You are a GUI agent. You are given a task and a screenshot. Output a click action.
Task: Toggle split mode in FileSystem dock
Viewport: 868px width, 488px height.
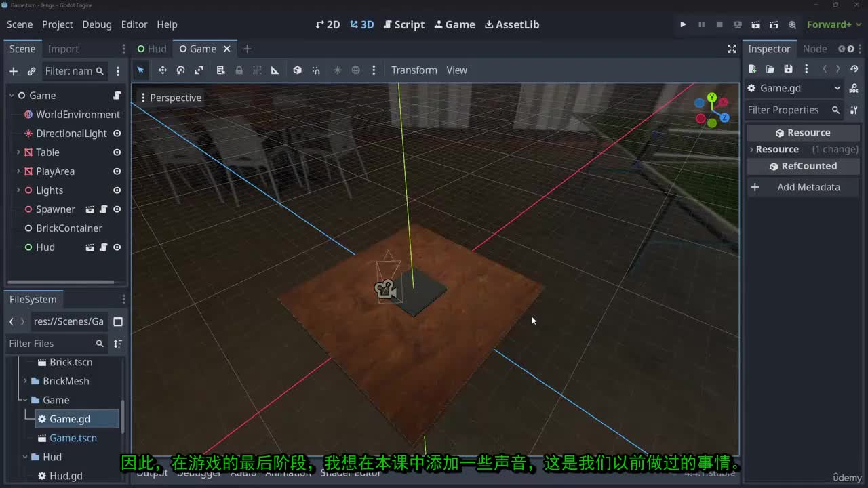118,321
